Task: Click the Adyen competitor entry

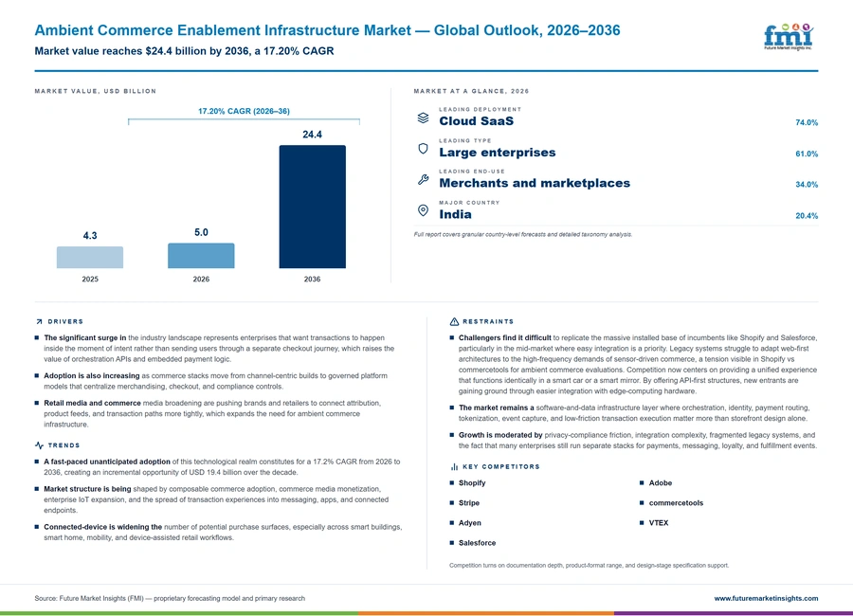Action: point(469,523)
